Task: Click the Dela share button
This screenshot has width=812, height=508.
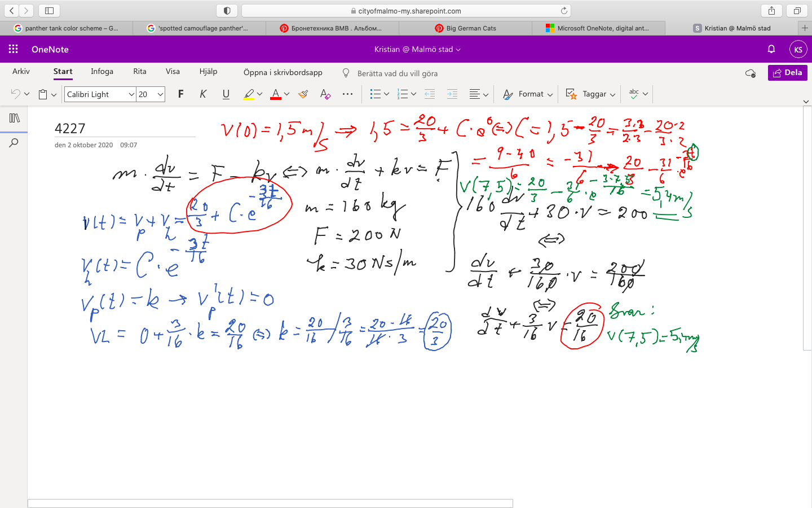Action: click(x=787, y=72)
